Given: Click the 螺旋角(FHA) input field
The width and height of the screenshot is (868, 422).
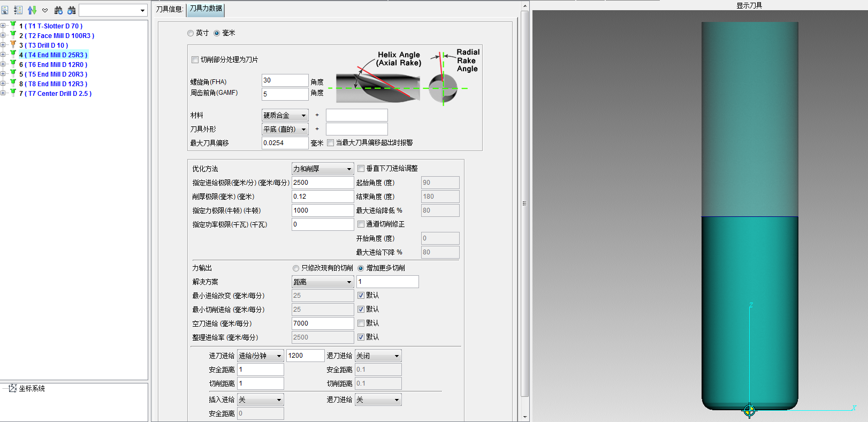Looking at the screenshot, I should [285, 80].
